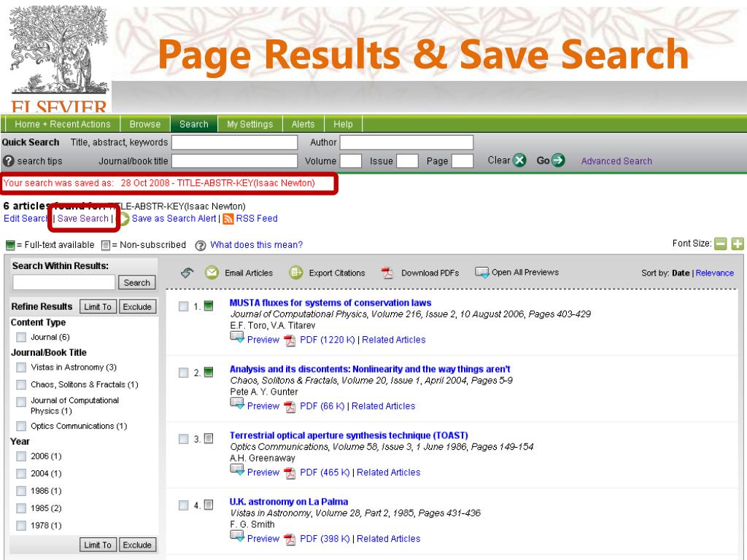Open the Browse tab

145,124
